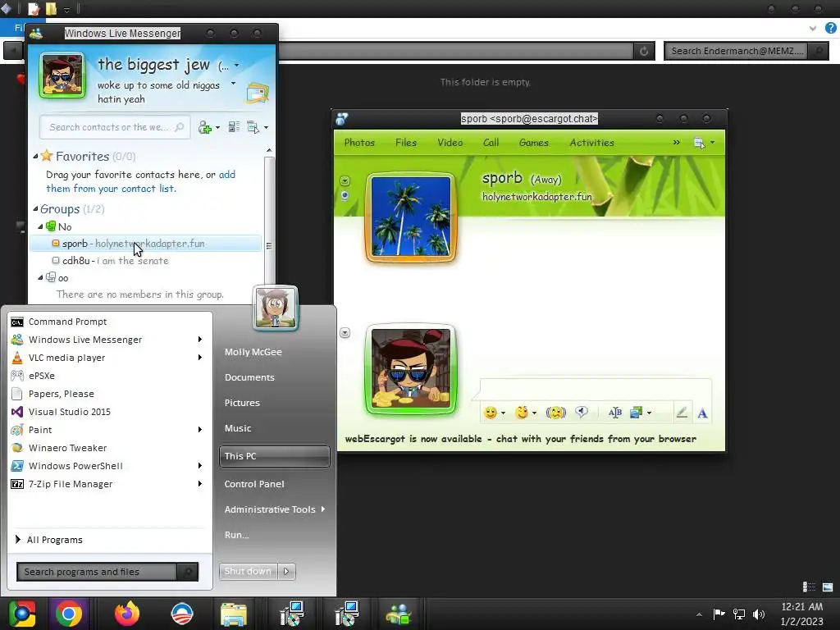Click sporb's palm tree display picture
Image resolution: width=840 pixels, height=630 pixels.
[411, 217]
